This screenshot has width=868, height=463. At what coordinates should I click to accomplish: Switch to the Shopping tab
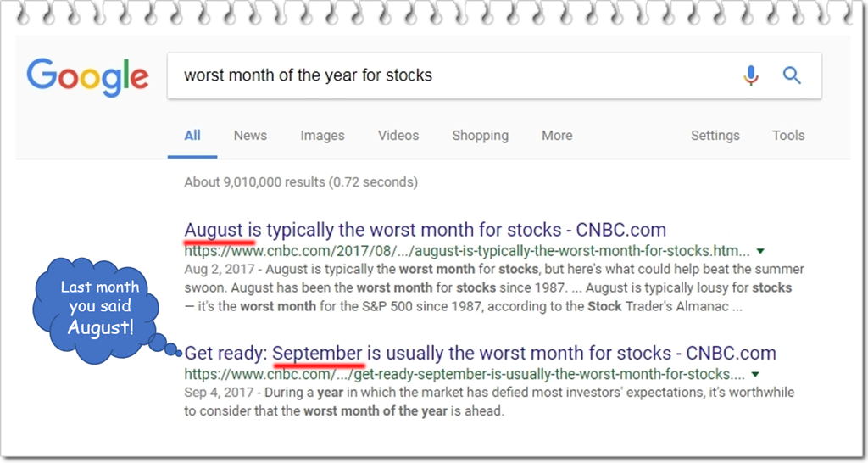(480, 136)
